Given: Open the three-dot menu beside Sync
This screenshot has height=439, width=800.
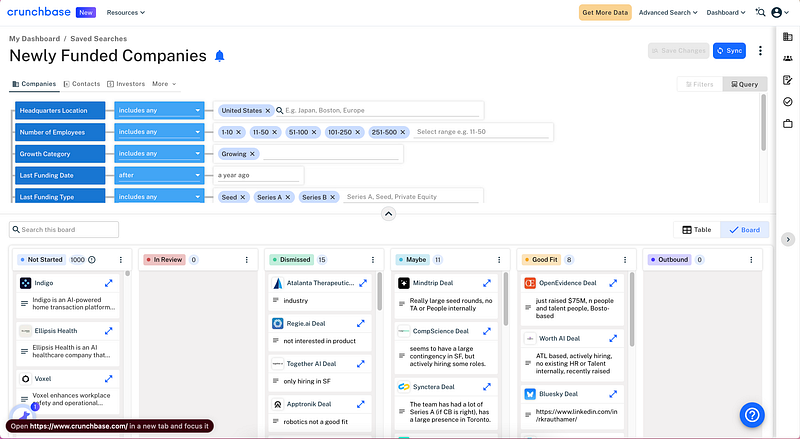Looking at the screenshot, I should point(760,51).
